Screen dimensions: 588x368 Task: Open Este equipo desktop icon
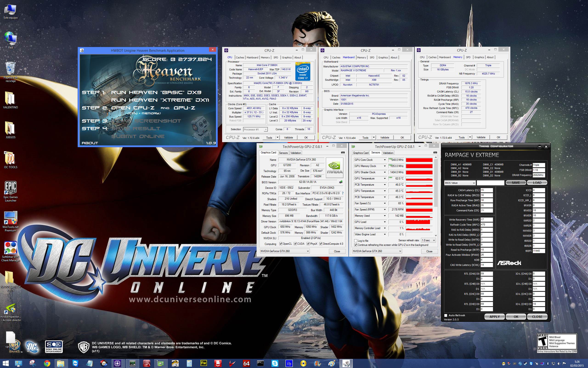10,12
